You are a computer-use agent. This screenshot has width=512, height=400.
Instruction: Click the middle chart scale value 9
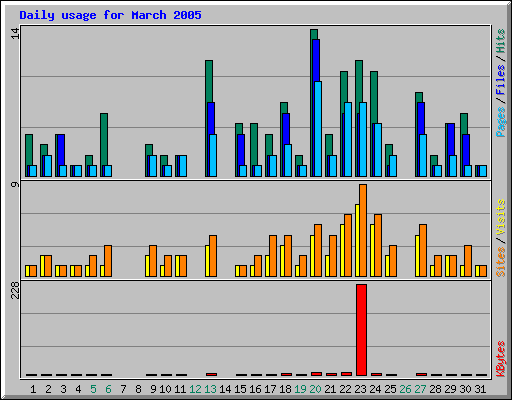(15, 184)
